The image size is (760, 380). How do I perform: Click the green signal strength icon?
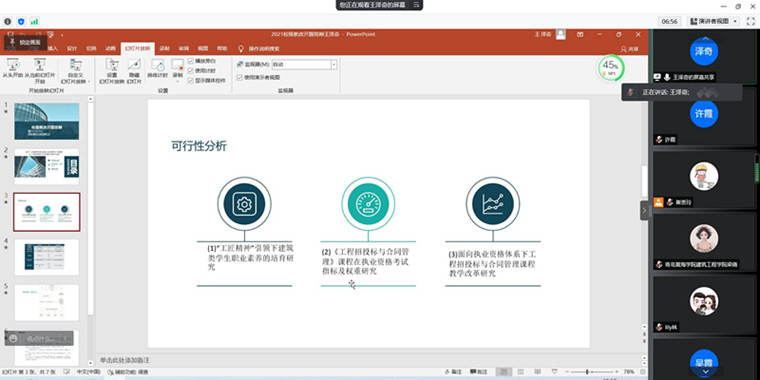click(34, 21)
